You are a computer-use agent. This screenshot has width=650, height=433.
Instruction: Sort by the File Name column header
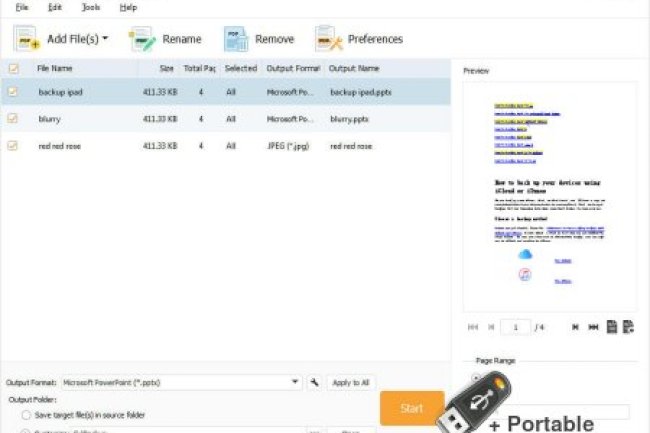(55, 68)
